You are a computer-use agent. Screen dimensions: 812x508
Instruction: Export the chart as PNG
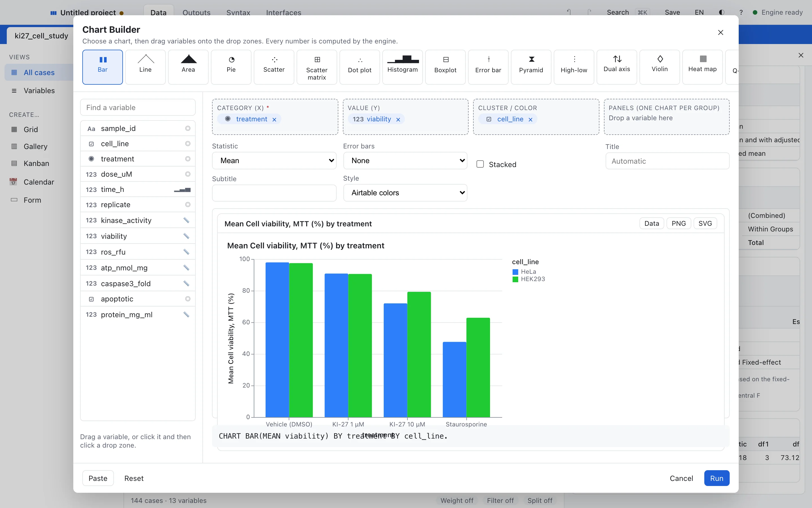(678, 224)
